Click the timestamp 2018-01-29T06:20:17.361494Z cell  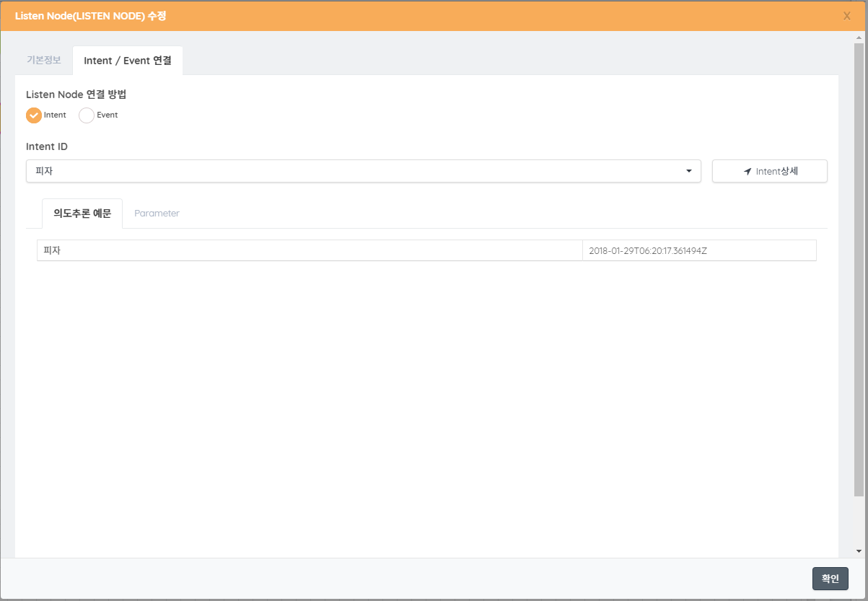699,250
